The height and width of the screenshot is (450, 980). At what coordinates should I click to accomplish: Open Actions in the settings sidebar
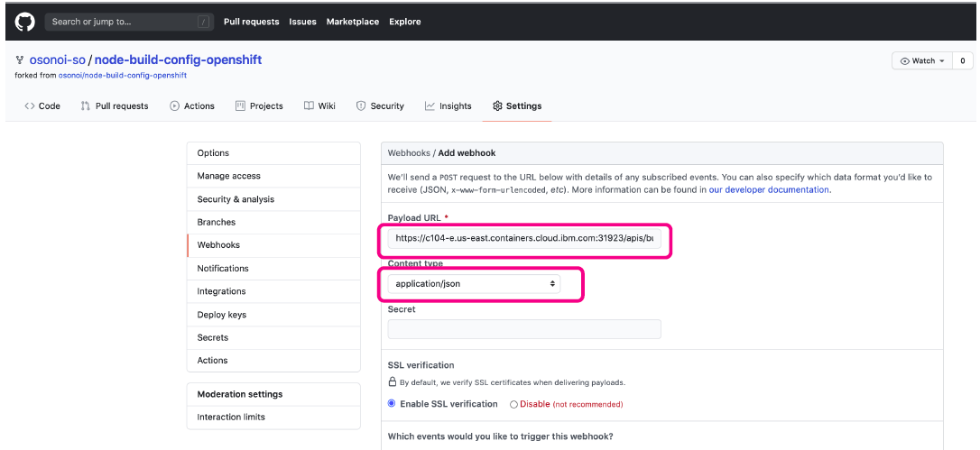(273, 361)
